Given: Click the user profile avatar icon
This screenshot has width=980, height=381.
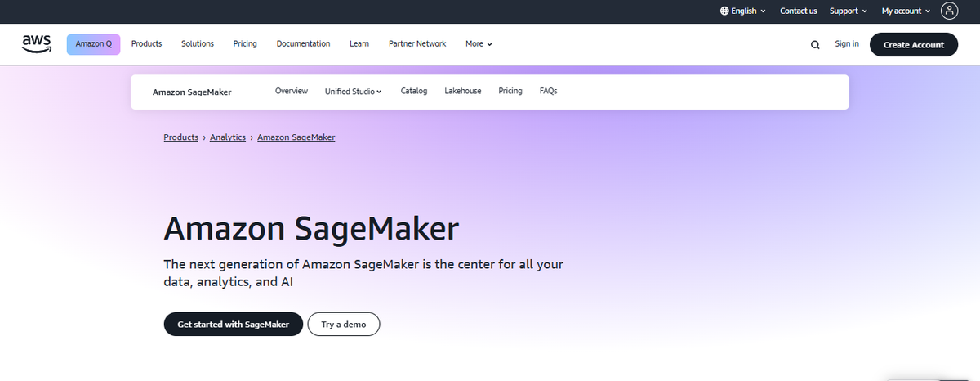Looking at the screenshot, I should pyautogui.click(x=949, y=11).
